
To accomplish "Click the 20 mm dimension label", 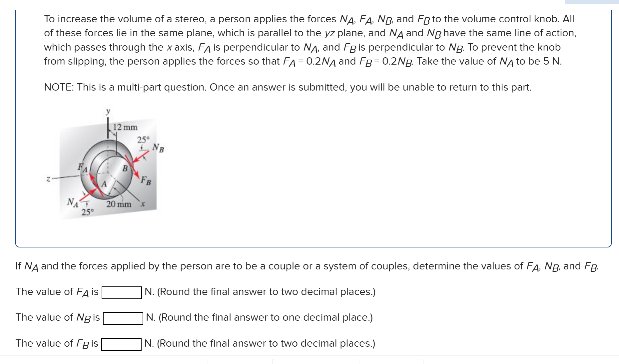I will [x=119, y=204].
